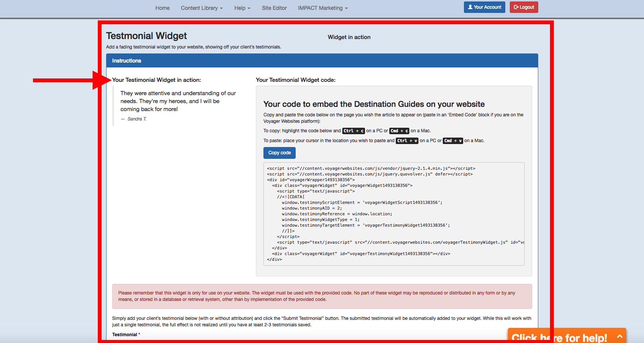This screenshot has width=644, height=343.
Task: Click the pink usage warning notice
Action: [322, 296]
